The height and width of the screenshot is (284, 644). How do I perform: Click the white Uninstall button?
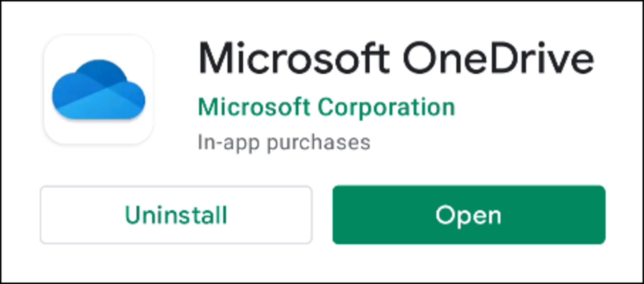[176, 215]
